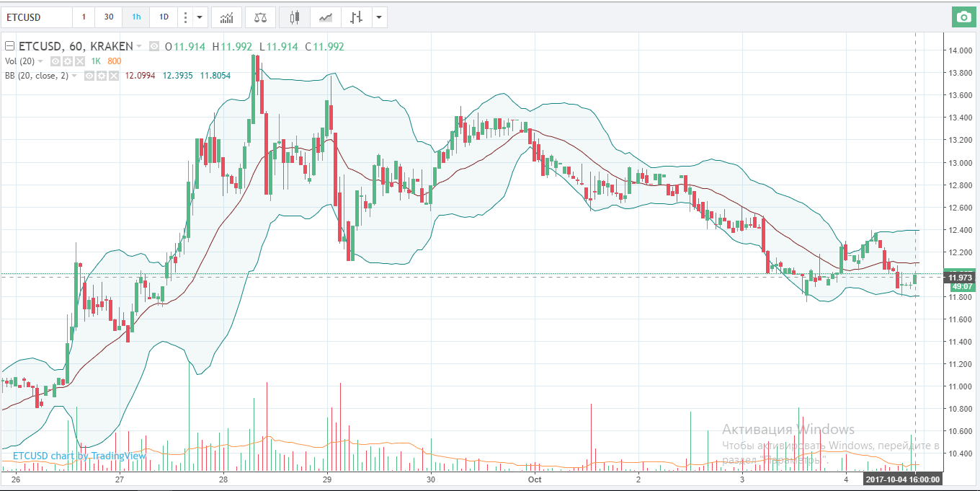Remove the BB indicator with X

113,76
